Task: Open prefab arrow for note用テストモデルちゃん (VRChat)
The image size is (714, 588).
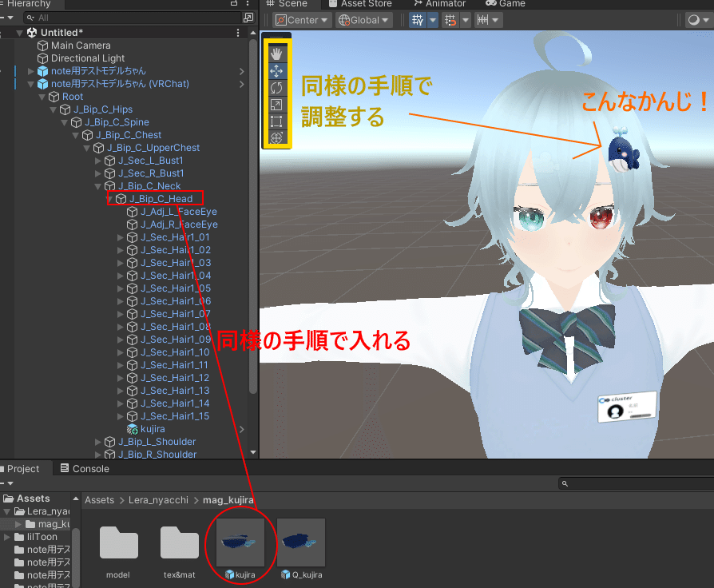Action: pyautogui.click(x=241, y=84)
